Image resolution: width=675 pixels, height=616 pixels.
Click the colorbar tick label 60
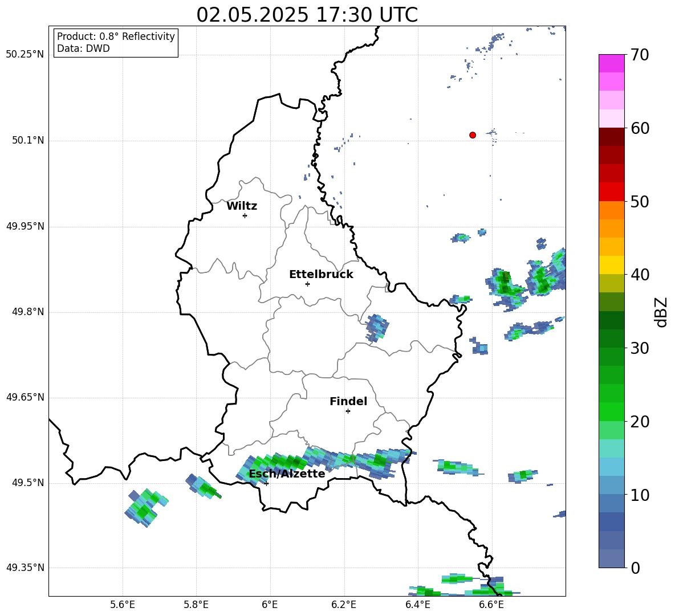[640, 128]
